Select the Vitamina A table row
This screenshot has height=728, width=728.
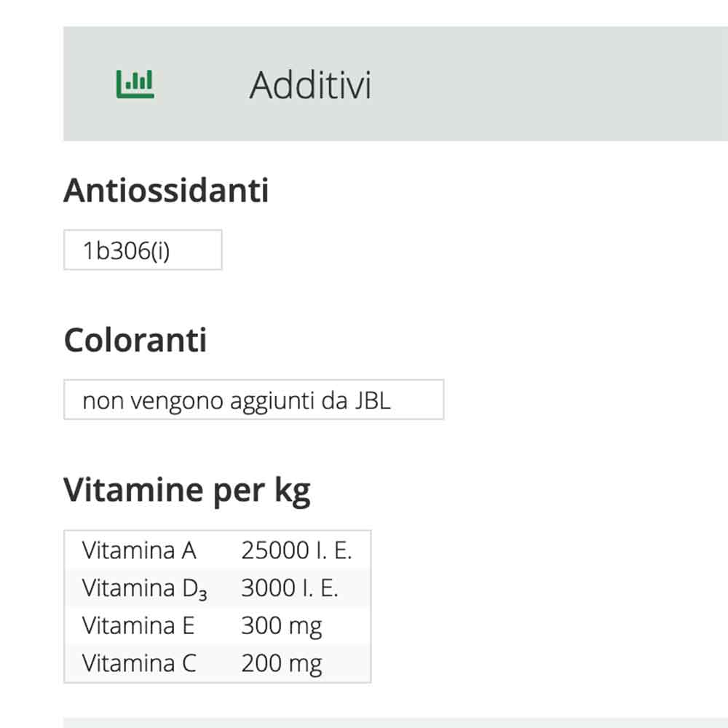click(218, 550)
